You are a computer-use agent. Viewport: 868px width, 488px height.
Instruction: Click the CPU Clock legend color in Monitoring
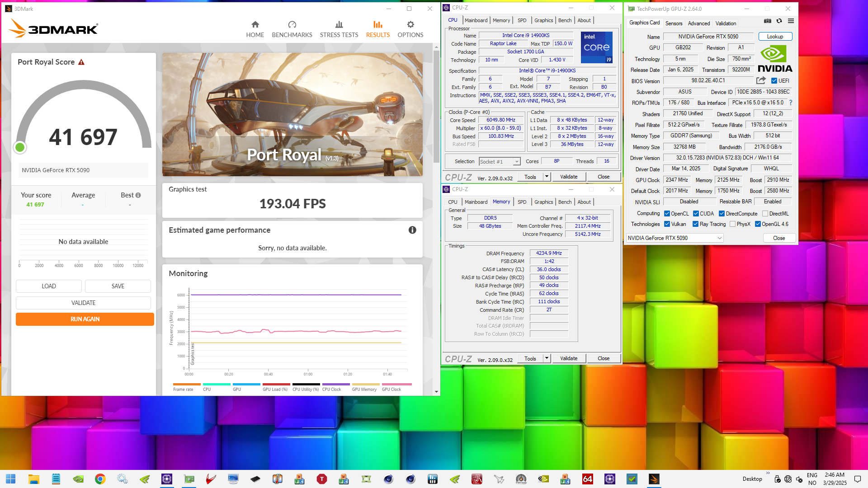tap(336, 385)
